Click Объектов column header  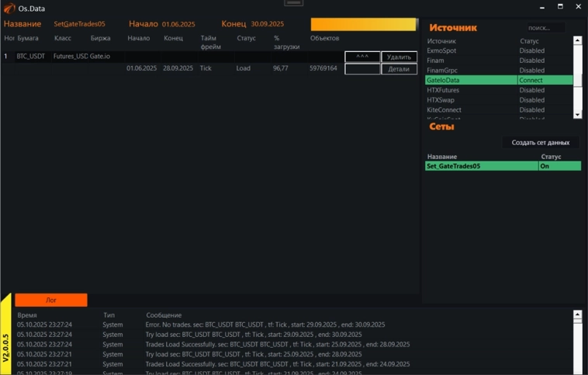324,38
